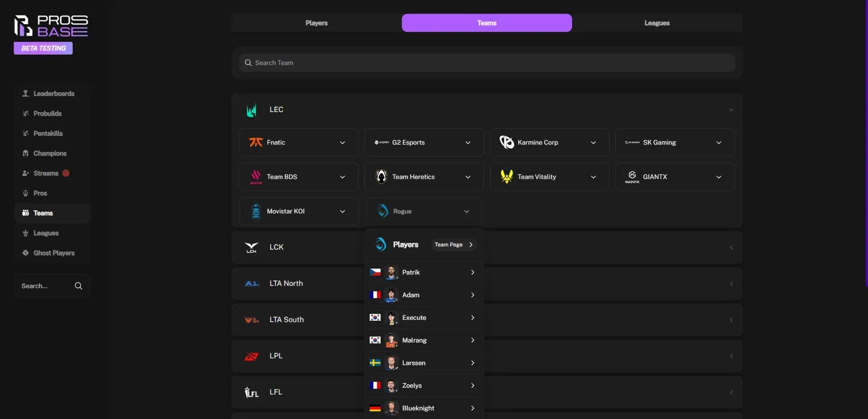Click the live indicator dot next to Streams

tap(66, 173)
